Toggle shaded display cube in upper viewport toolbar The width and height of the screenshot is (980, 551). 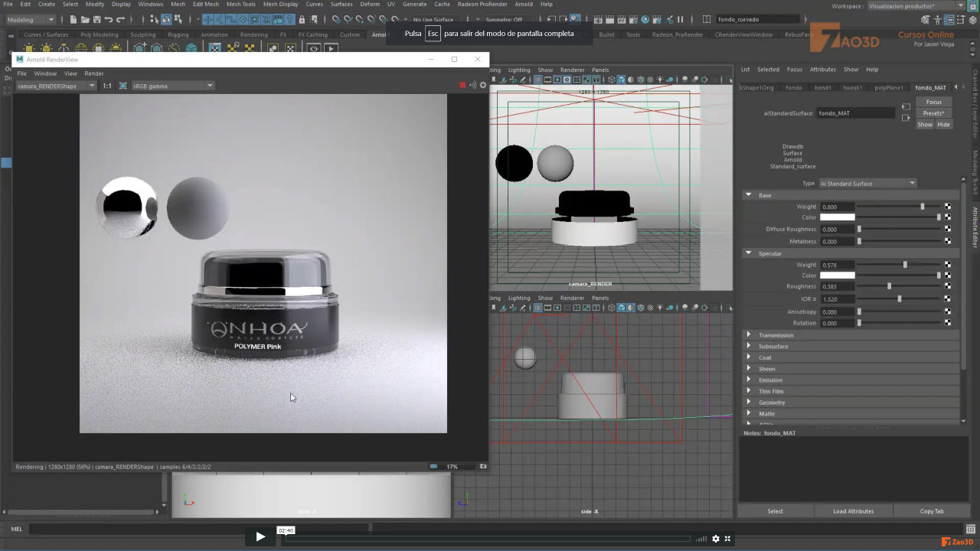click(x=621, y=80)
